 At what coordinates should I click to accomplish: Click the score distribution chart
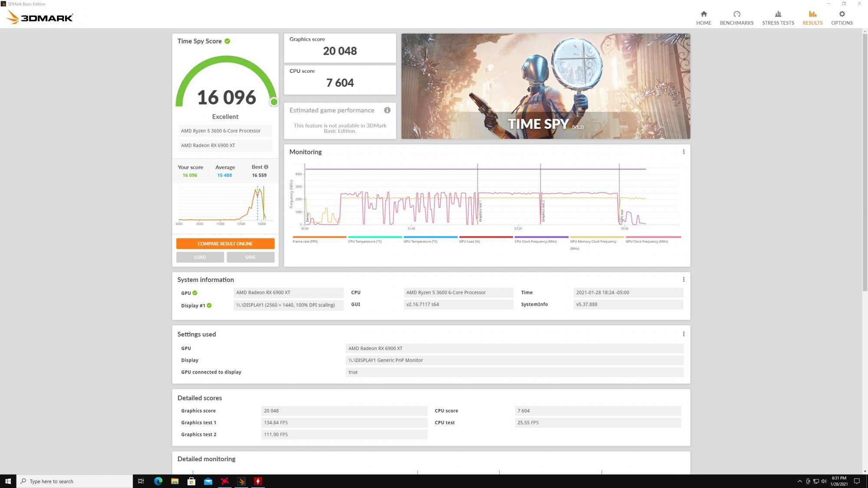pos(225,205)
